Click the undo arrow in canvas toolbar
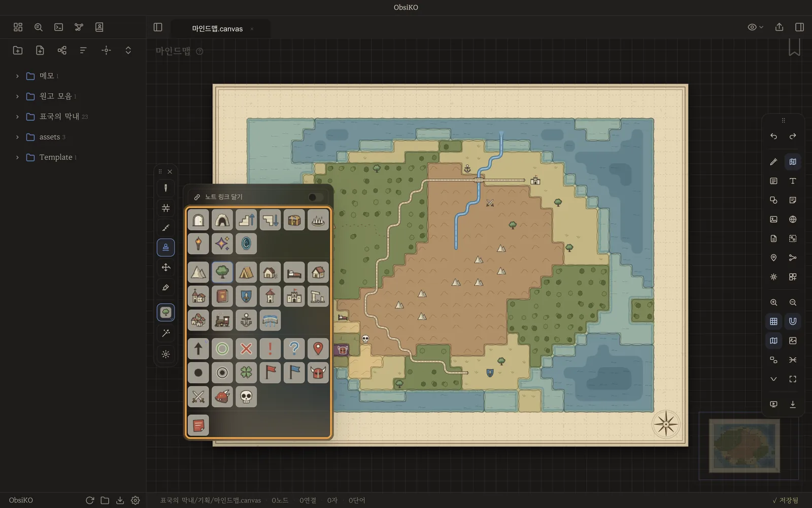This screenshot has width=812, height=508. (773, 136)
